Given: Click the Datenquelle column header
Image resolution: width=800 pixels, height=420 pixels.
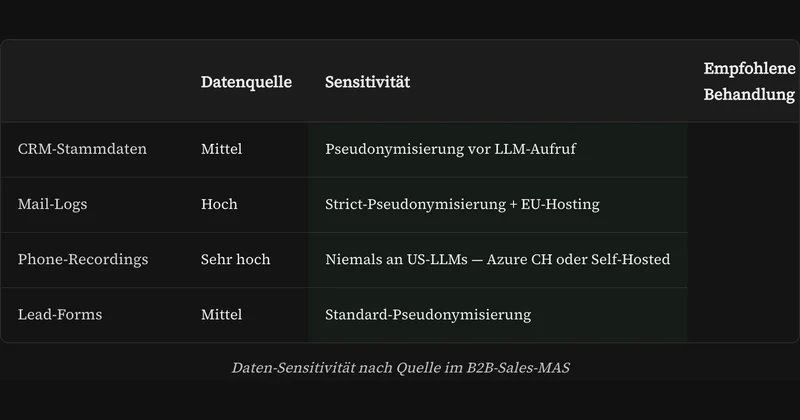Looking at the screenshot, I should (246, 82).
